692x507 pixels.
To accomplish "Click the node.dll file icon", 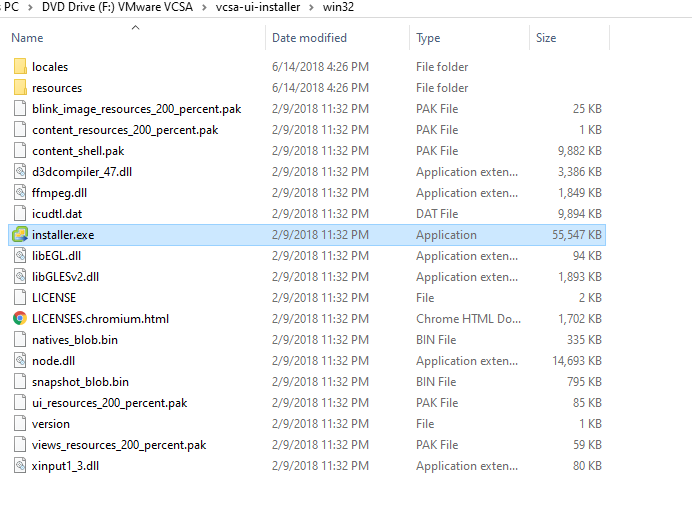I will click(20, 361).
